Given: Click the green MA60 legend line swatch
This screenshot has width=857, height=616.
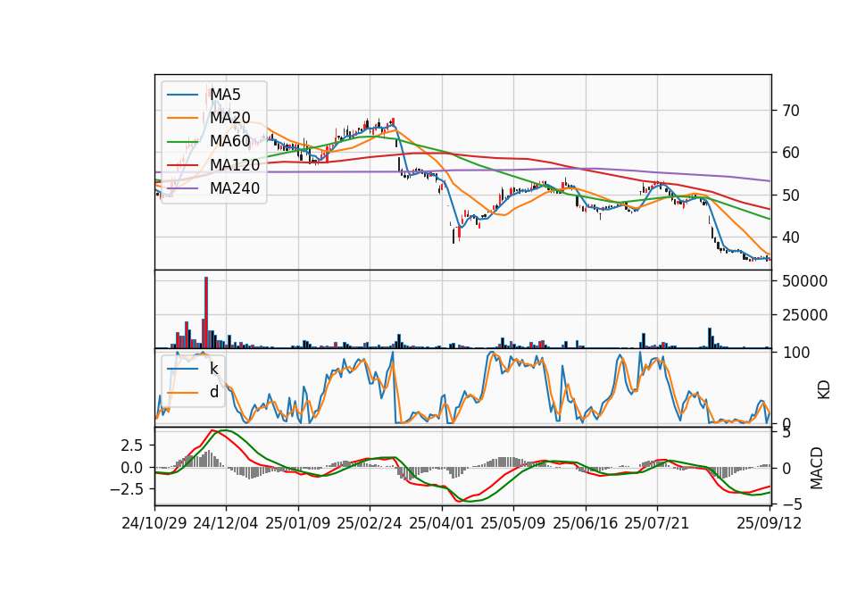Looking at the screenshot, I should (x=182, y=142).
